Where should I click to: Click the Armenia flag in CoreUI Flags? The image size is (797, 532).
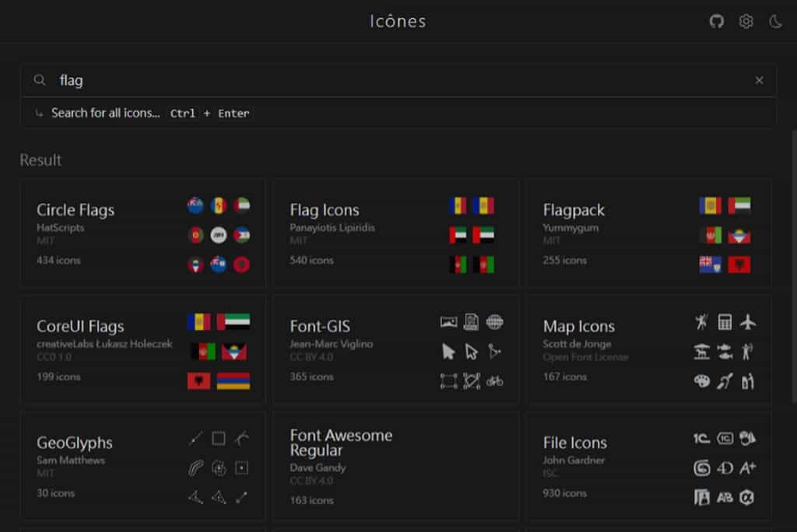click(233, 381)
